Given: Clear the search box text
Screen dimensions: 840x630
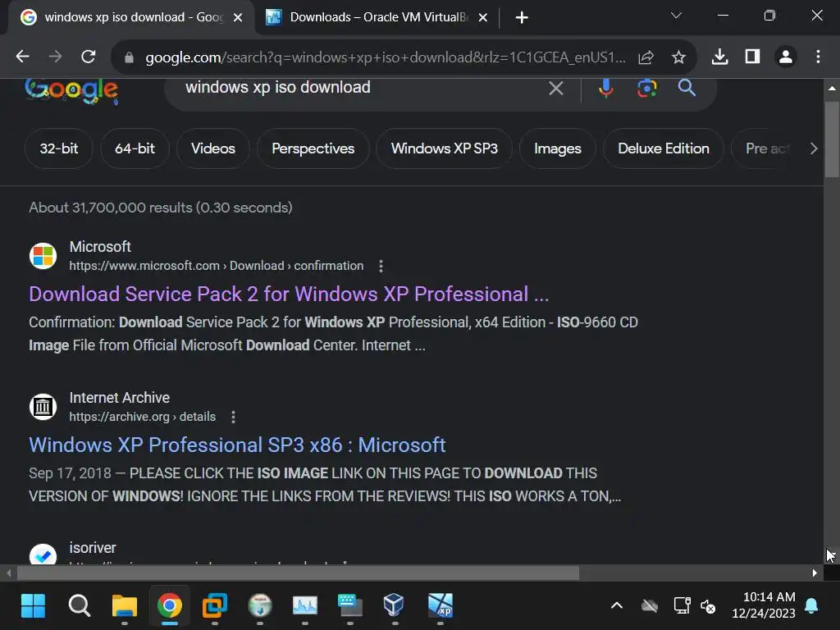Looking at the screenshot, I should [556, 88].
